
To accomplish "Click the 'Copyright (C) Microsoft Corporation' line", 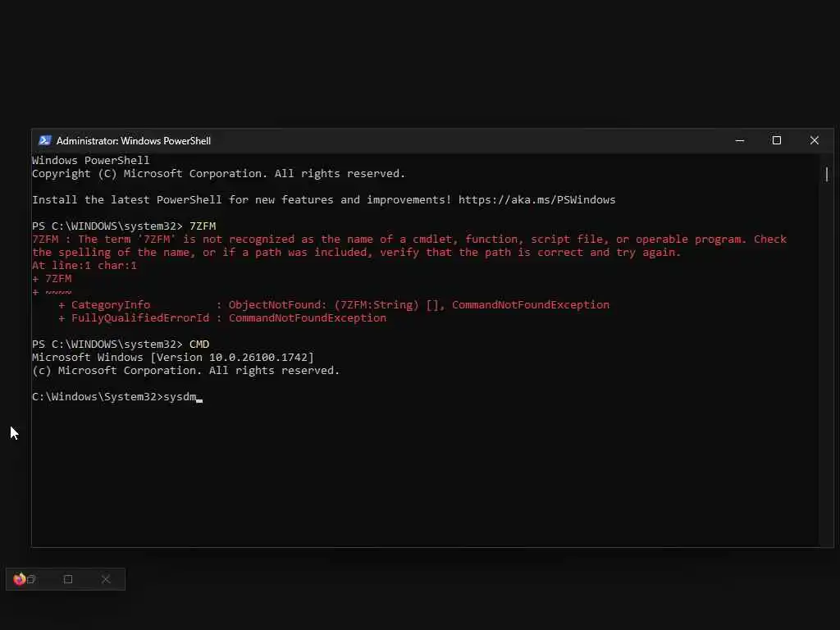I will click(218, 174).
